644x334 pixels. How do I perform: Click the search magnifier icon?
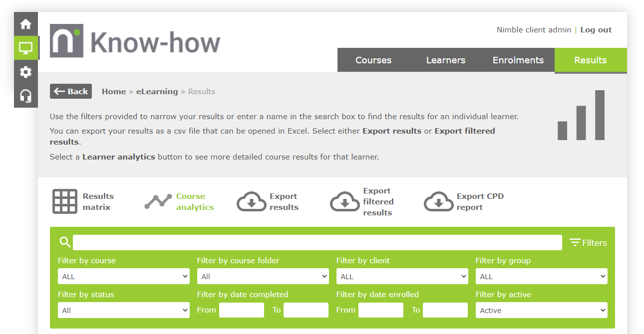(65, 242)
